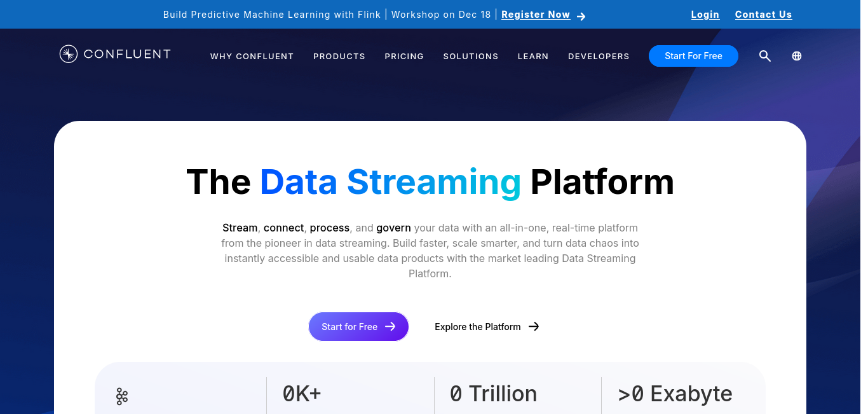Screen dimensions: 868x414
Task: Go to the Pricing page
Action: click(x=404, y=56)
